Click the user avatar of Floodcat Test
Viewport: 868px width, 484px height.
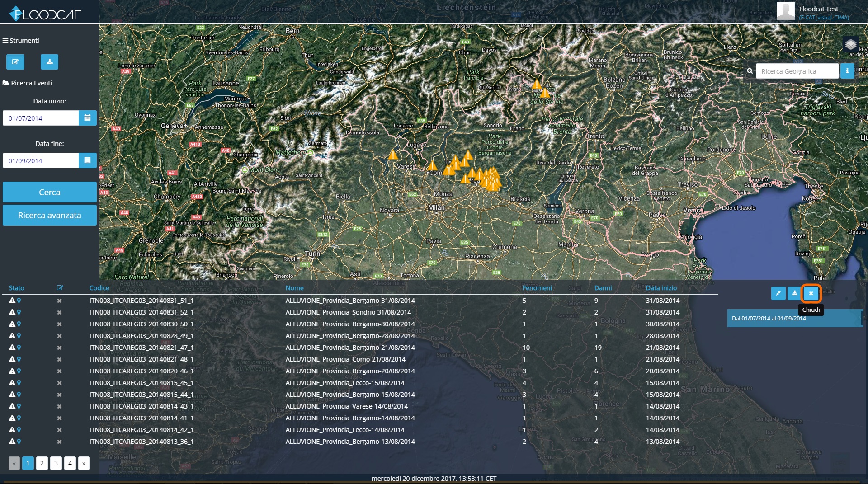point(786,11)
